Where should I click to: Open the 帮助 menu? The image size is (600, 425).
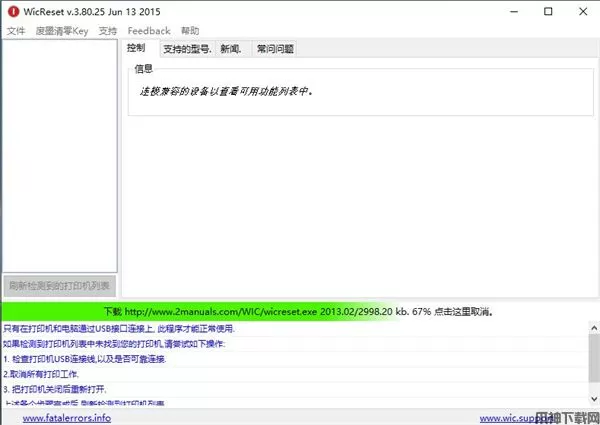tap(190, 31)
